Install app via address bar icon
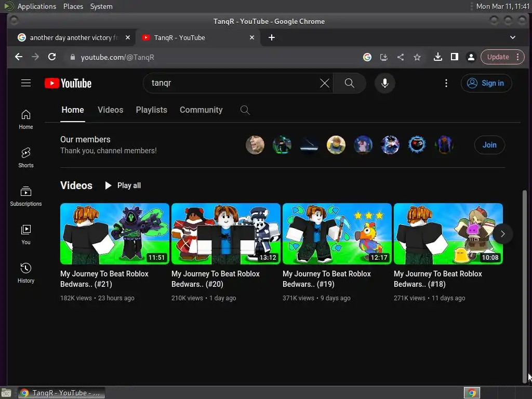 tap(384, 57)
